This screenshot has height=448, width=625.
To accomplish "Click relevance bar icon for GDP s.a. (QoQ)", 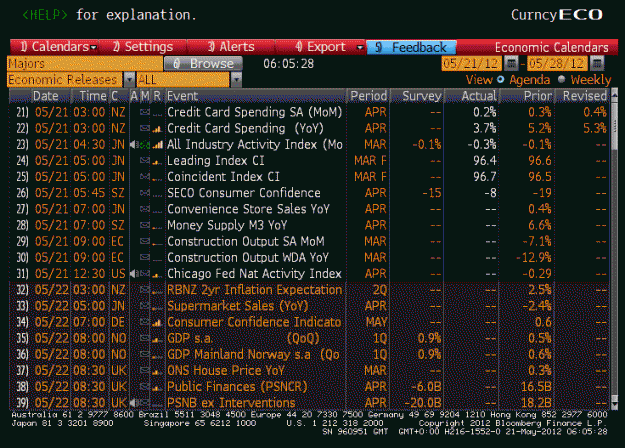I will pyautogui.click(x=157, y=339).
